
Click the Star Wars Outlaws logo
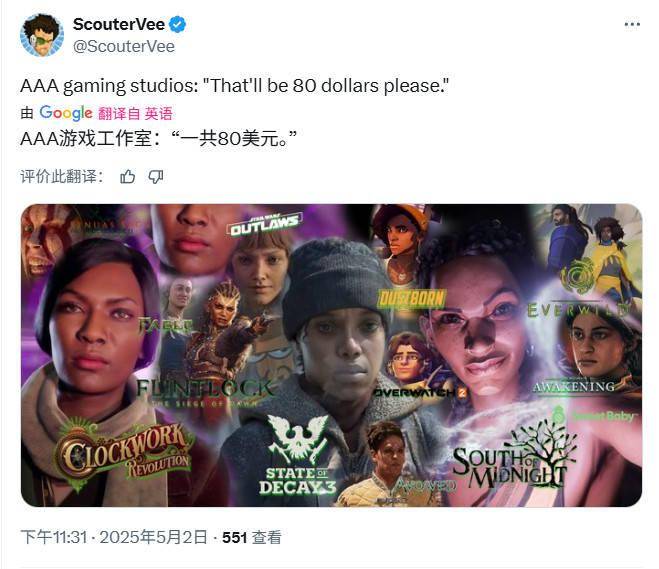(265, 224)
